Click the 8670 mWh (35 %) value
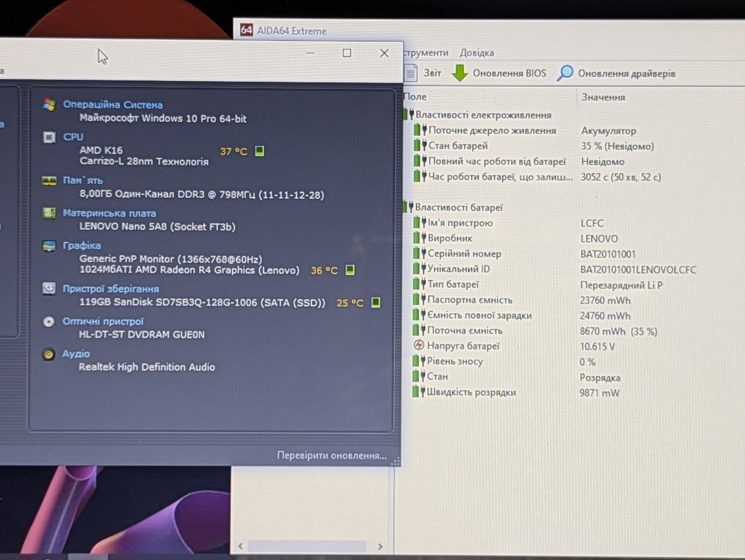The height and width of the screenshot is (560, 745). [x=618, y=331]
